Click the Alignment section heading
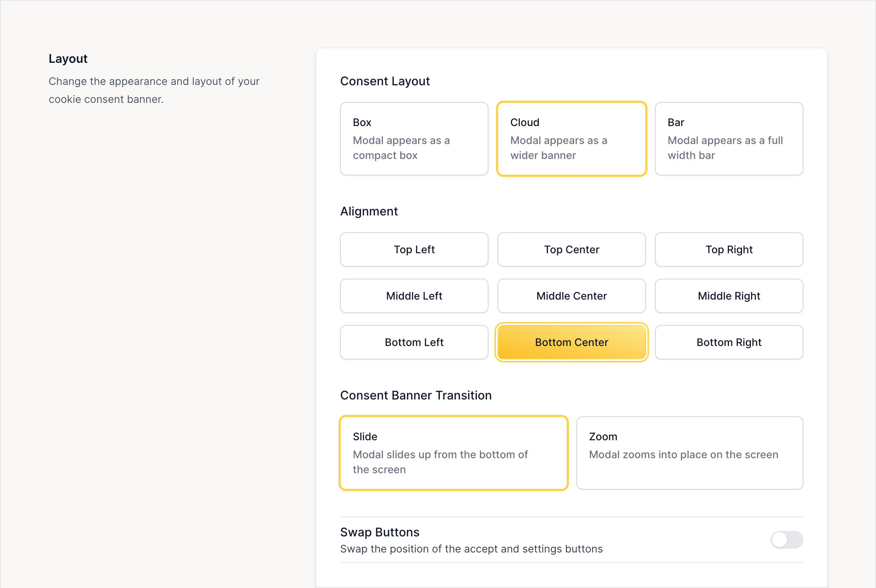 click(x=369, y=211)
